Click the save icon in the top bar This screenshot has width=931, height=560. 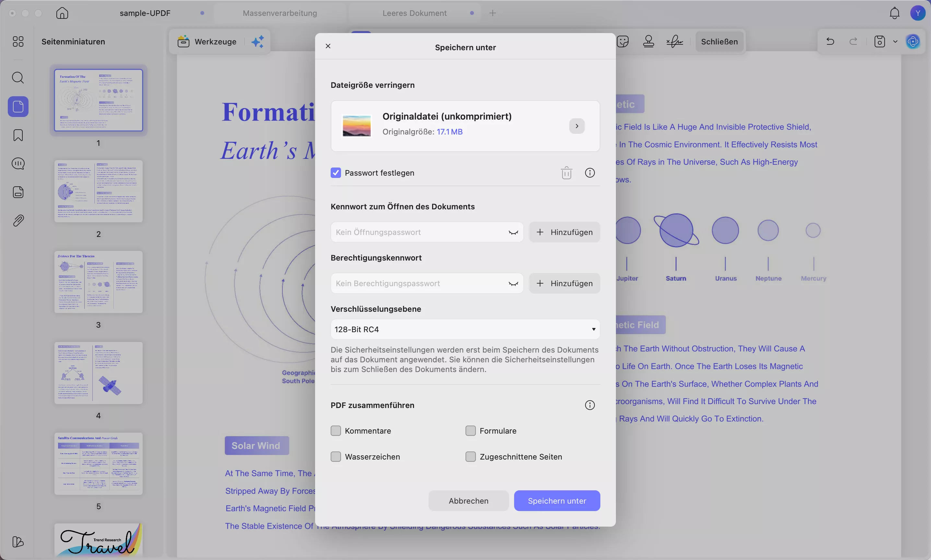pyautogui.click(x=879, y=41)
